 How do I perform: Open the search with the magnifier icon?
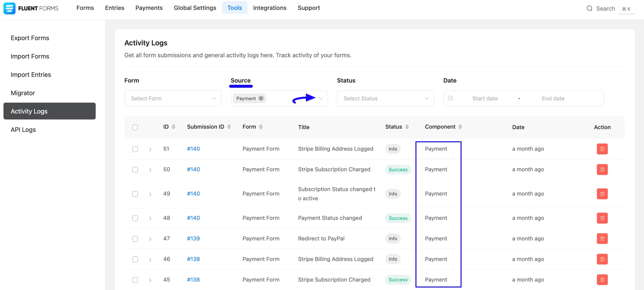click(589, 8)
